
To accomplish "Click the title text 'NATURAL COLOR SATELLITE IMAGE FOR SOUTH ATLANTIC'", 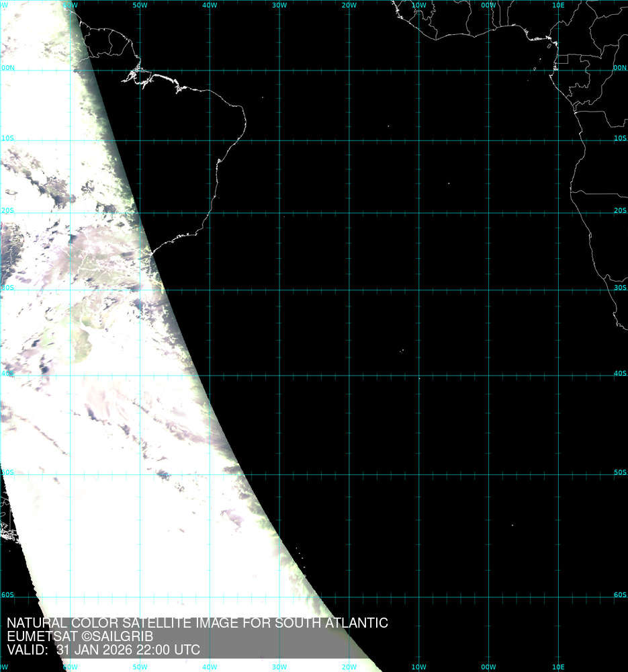I will coord(197,623).
